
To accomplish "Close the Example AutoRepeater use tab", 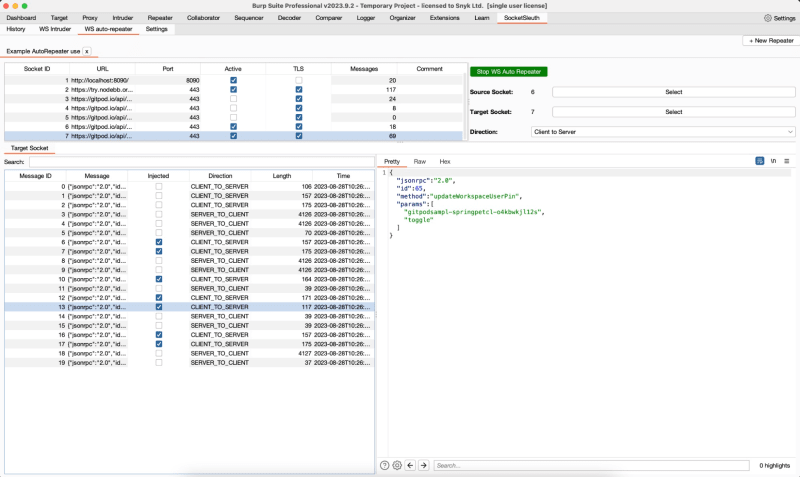I will (x=87, y=52).
